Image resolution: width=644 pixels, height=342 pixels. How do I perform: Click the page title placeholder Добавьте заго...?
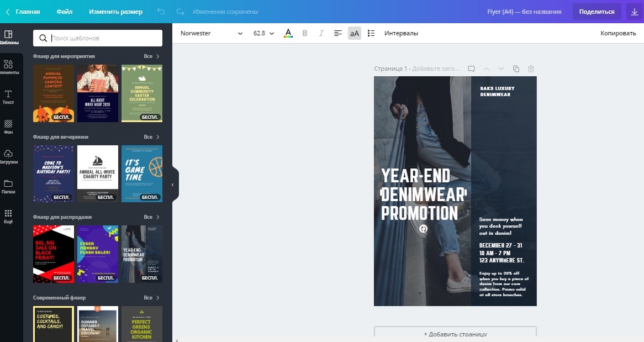(436, 69)
